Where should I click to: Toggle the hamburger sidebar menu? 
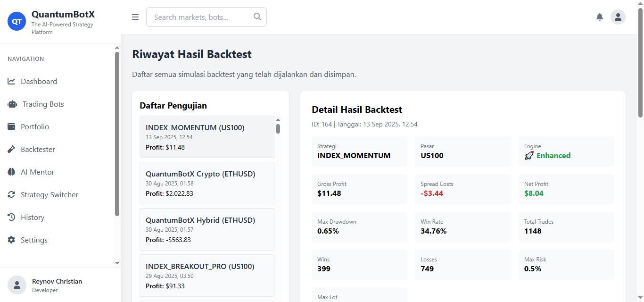point(135,17)
